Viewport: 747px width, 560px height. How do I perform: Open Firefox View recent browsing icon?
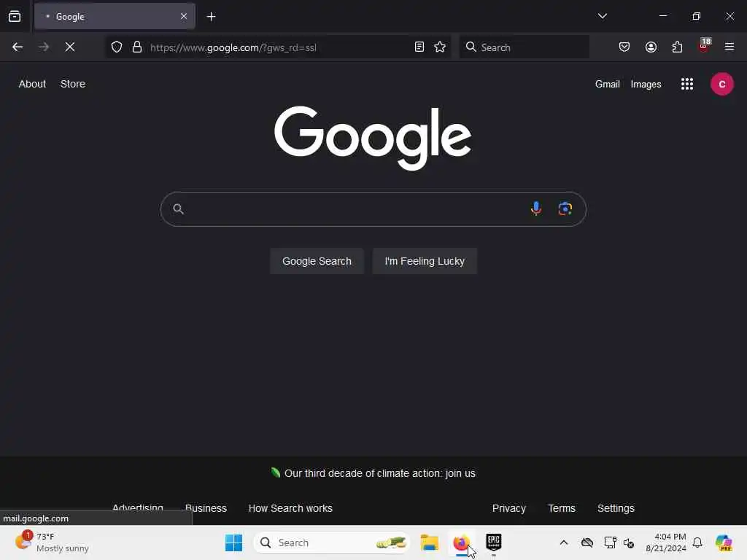tap(15, 17)
